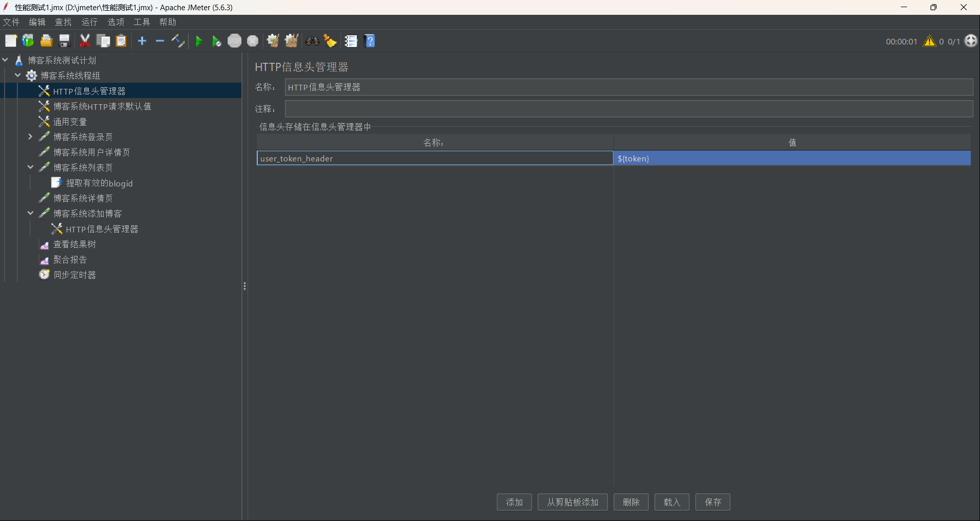This screenshot has height=521, width=980.
Task: Click the Open file toolbar icon
Action: [x=46, y=41]
